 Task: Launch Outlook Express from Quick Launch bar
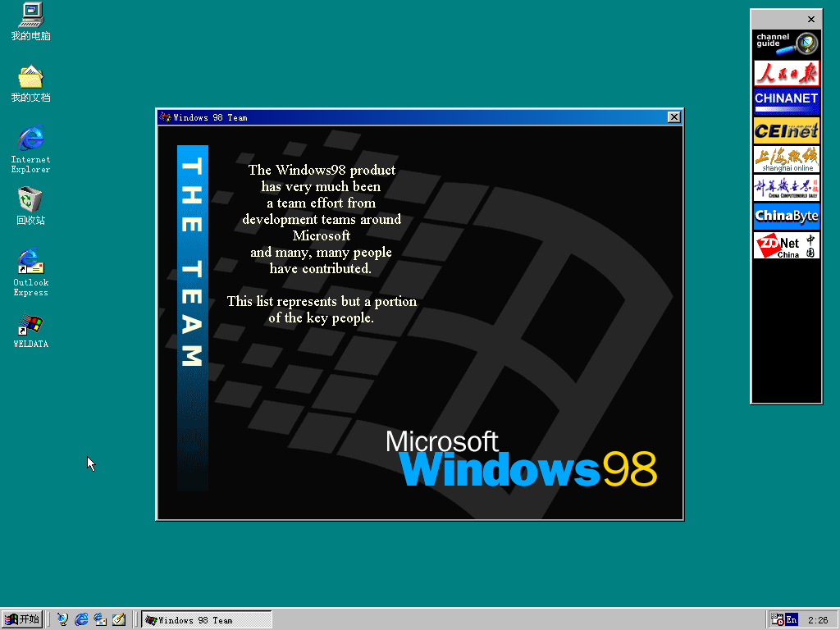pyautogui.click(x=100, y=619)
